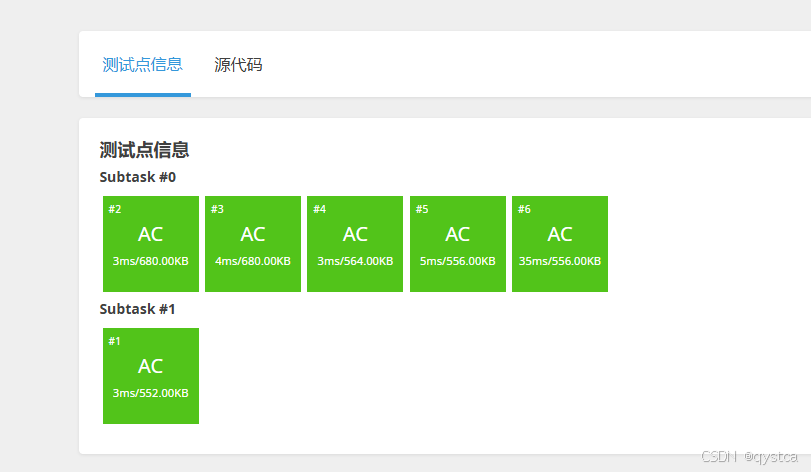Click the 4ms/680.00KB stats text

tap(253, 261)
